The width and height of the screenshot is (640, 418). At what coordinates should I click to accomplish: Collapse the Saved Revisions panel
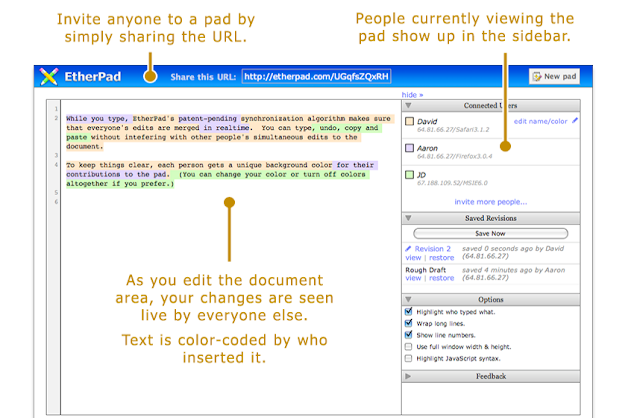pos(408,218)
